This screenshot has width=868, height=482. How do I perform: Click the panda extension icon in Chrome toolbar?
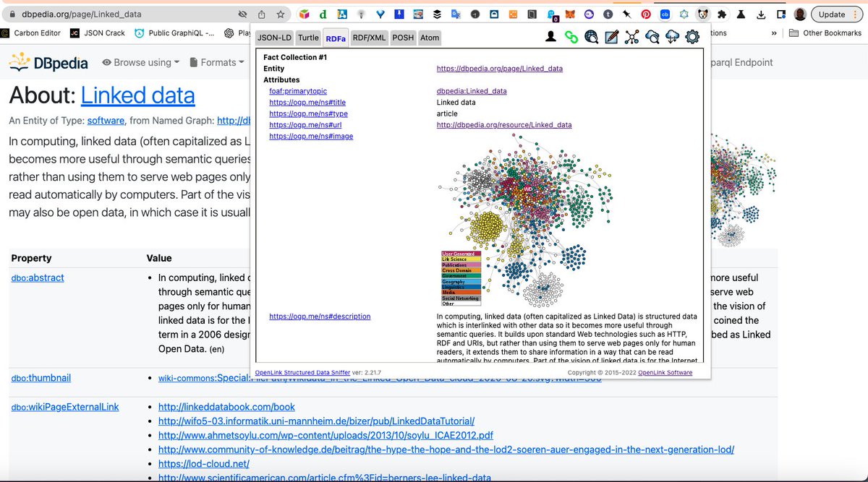pyautogui.click(x=702, y=14)
